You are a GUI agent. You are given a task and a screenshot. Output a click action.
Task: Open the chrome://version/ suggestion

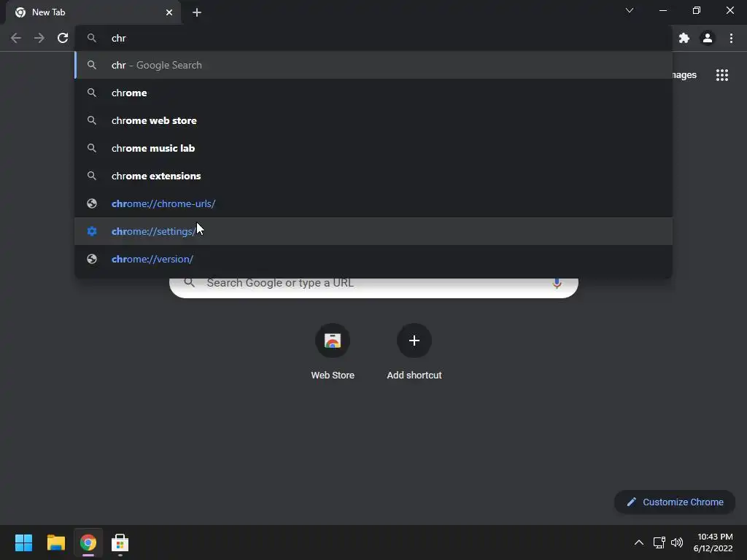pos(373,259)
